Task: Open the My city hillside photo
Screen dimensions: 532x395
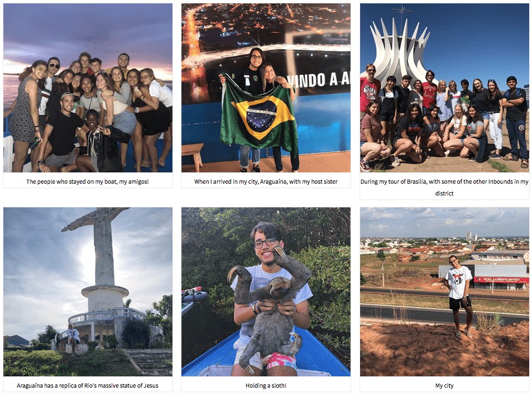Action: pyautogui.click(x=445, y=292)
